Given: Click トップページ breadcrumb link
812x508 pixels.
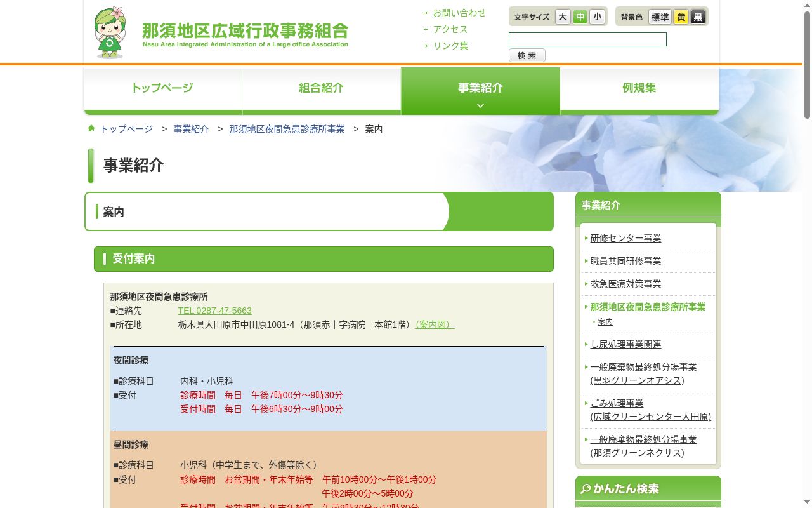Looking at the screenshot, I should 127,129.
